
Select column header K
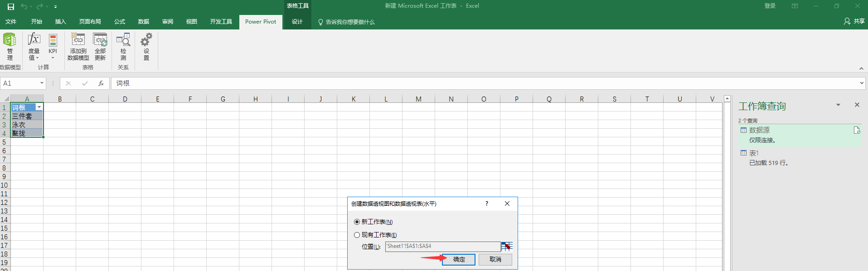(353, 99)
